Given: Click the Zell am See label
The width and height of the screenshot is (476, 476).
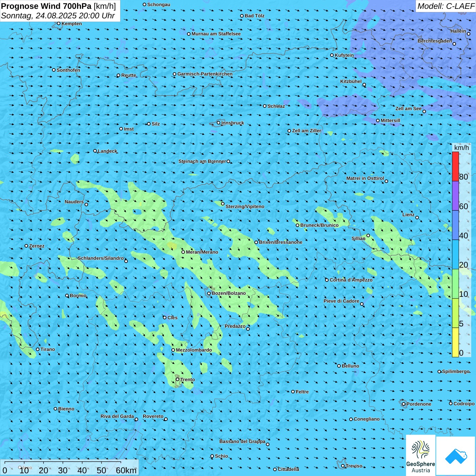Looking at the screenshot, I should 408,108.
